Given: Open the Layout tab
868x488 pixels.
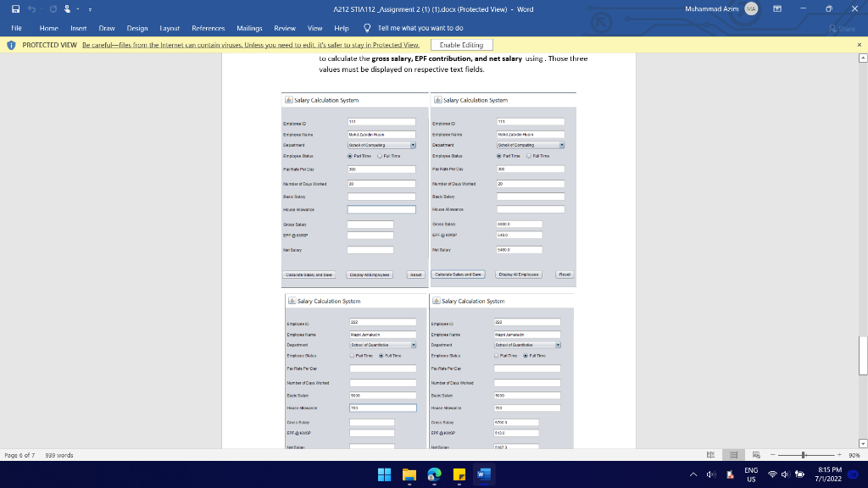Looking at the screenshot, I should pyautogui.click(x=170, y=28).
